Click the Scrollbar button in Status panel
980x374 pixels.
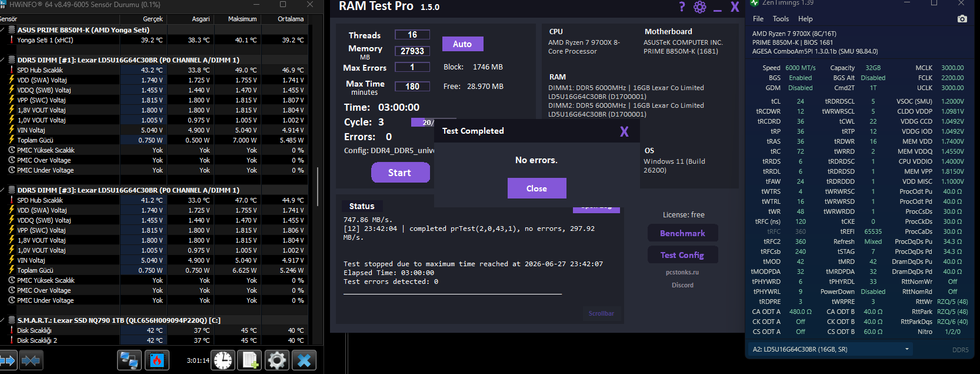[601, 313]
